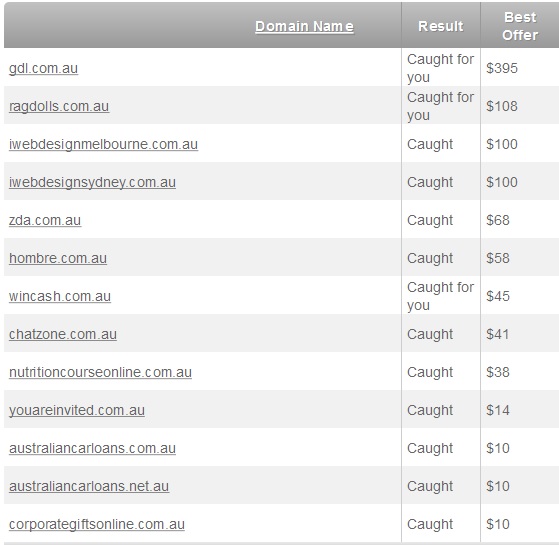Click 'Caught' in iwebdesignsydney row
The height and width of the screenshot is (545, 559).
[x=430, y=182]
